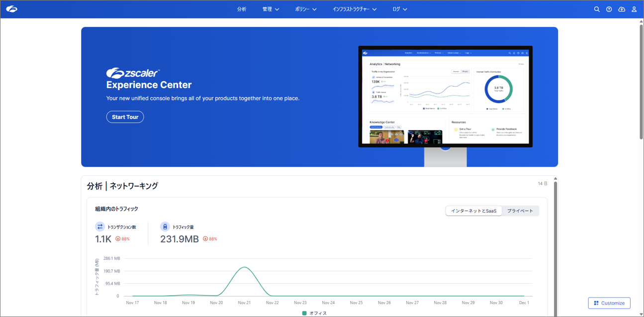Viewport: 644px width, 317px height.
Task: Select the インターネットとSaaS toggle option
Action: click(473, 211)
